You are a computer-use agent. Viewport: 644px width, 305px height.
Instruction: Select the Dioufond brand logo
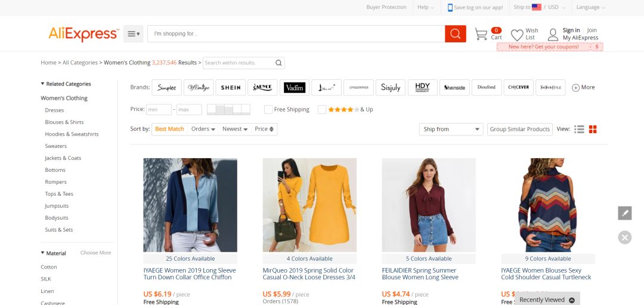coord(487,88)
